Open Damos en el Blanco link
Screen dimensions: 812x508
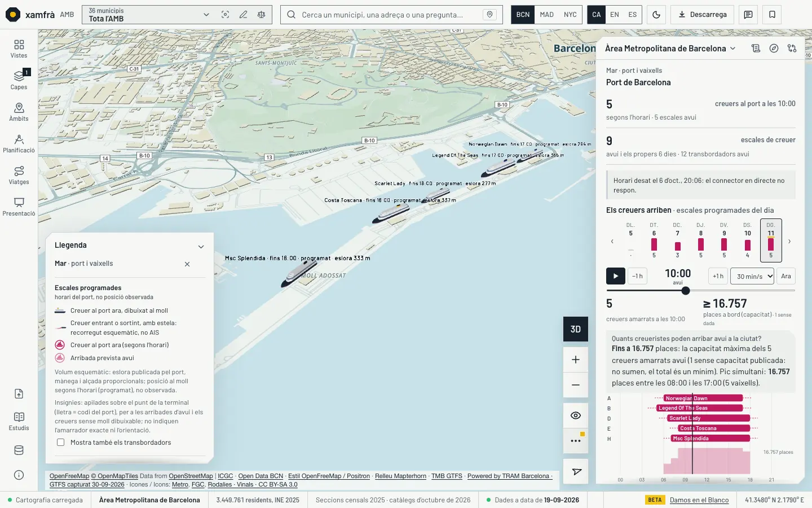point(699,500)
